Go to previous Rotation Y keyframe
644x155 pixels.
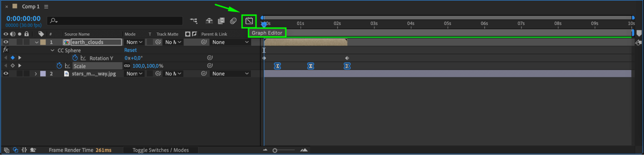5,58
